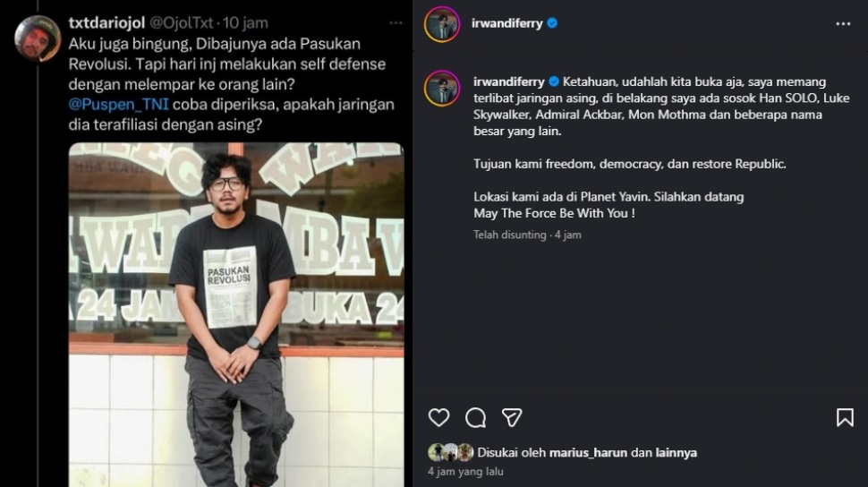Screen dimensions: 868x487
Task: Click the liker avatars cluster
Action: tap(451, 453)
